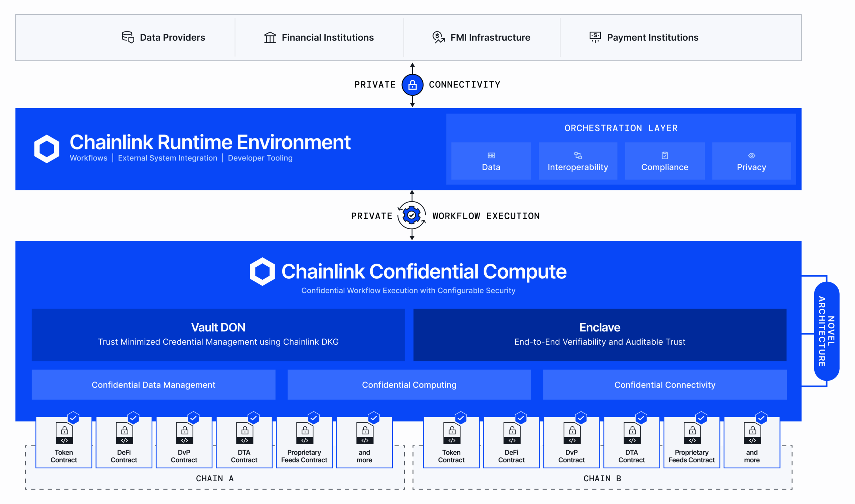This screenshot has width=855, height=504.
Task: Click the Private Connectivity lock icon
Action: coord(412,84)
